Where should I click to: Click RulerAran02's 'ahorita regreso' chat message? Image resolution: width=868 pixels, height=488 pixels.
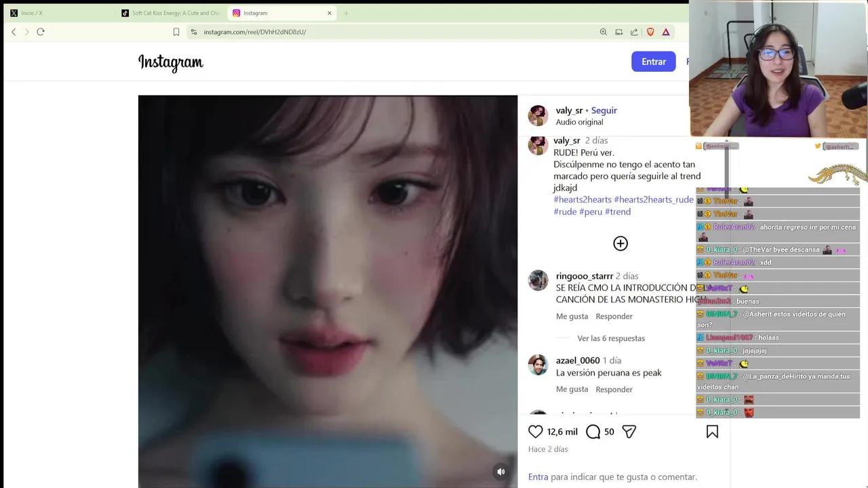pyautogui.click(x=778, y=232)
